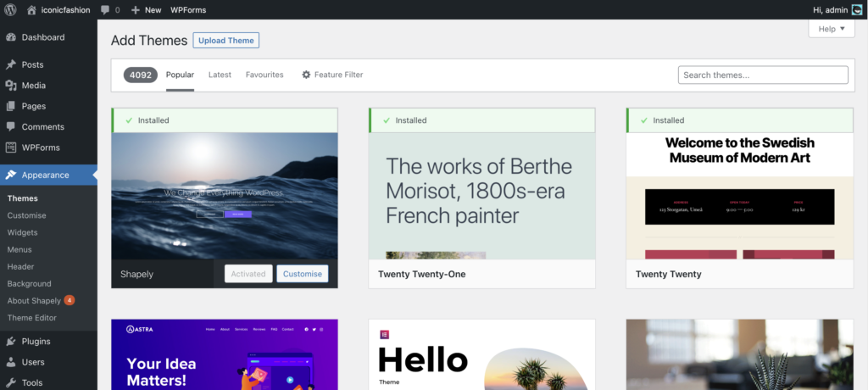Click the Upload Theme button

tap(225, 40)
